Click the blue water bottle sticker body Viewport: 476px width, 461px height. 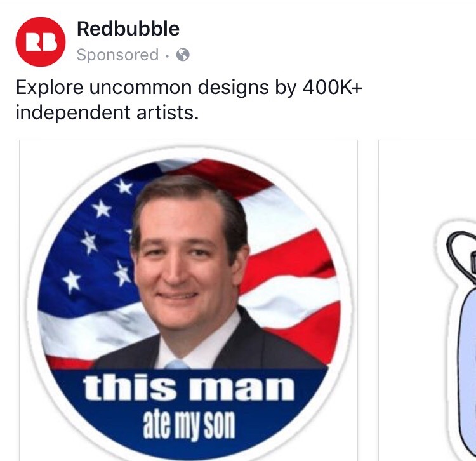pos(467,373)
